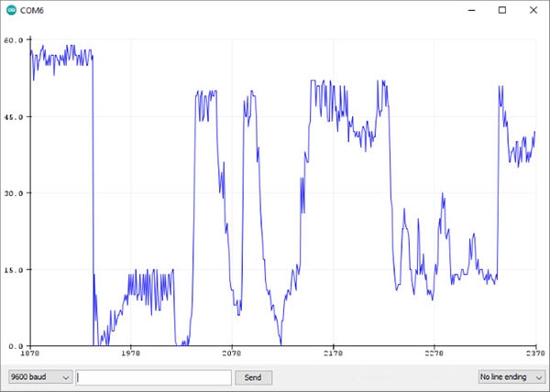Pick the 15.0 y-axis tick label
The height and width of the screenshot is (392, 550).
(13, 270)
